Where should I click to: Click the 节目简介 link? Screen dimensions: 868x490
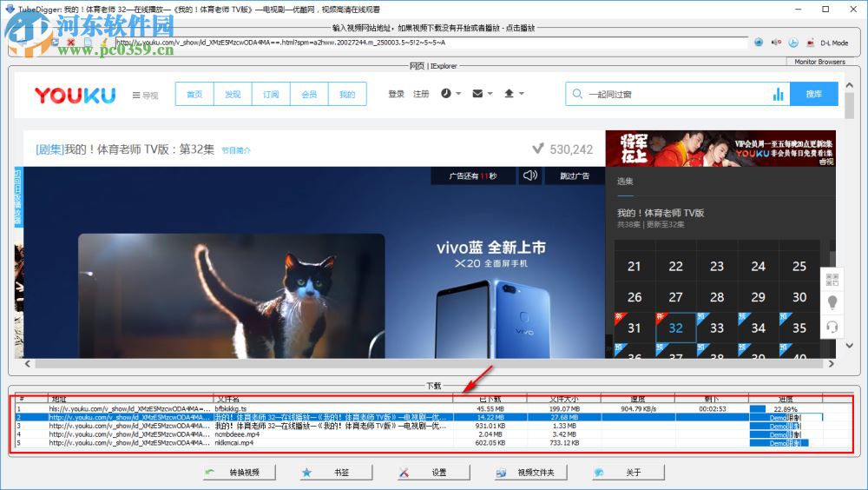pyautogui.click(x=236, y=150)
